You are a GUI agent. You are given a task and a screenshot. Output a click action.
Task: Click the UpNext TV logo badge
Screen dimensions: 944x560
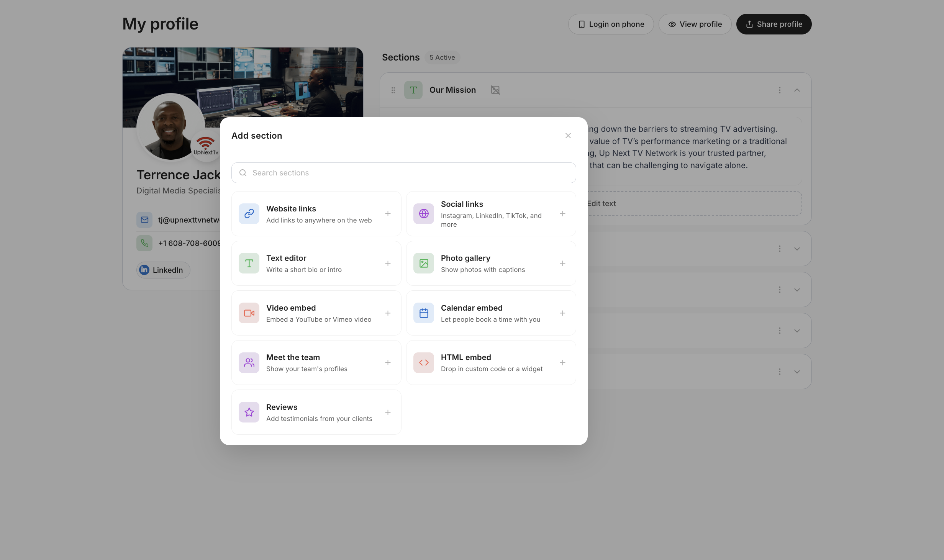[206, 146]
